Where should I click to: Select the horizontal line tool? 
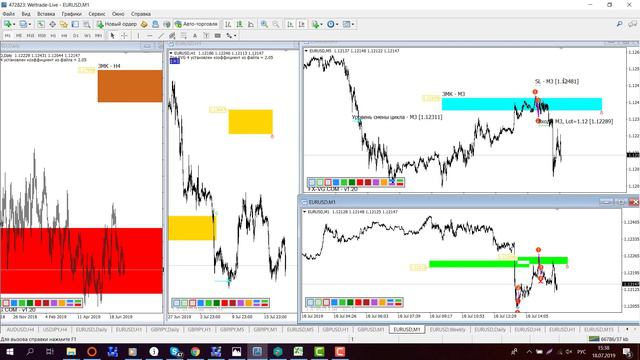click(149, 36)
